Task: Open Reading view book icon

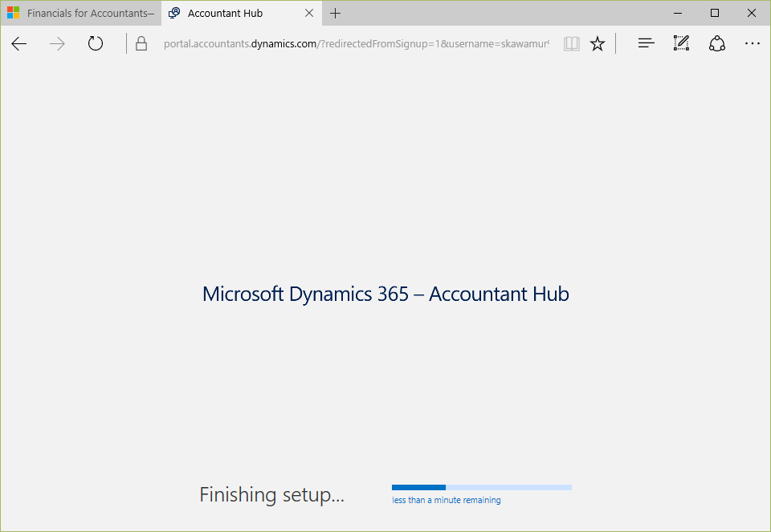Action: 571,43
